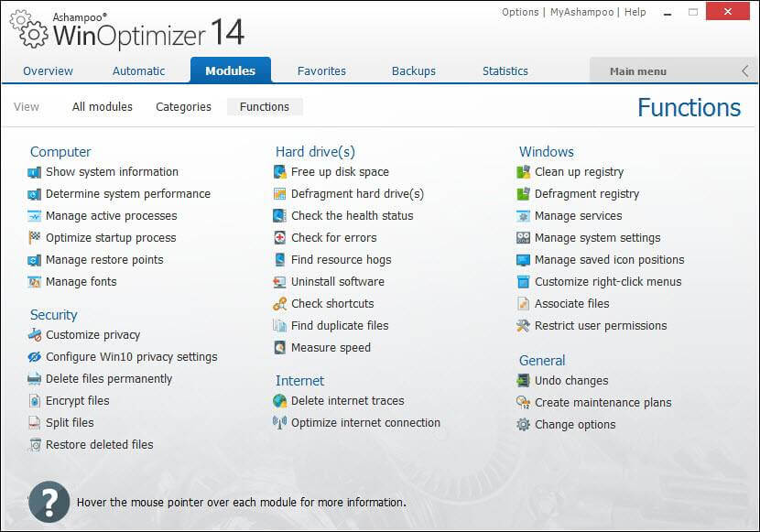
Task: Click the Uninstall software icon
Action: (x=279, y=282)
